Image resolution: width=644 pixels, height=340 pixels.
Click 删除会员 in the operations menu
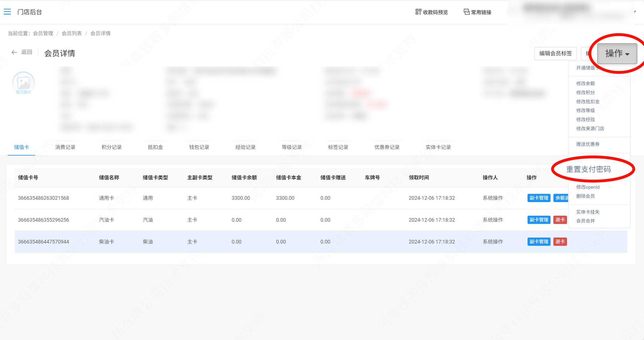coord(585,196)
